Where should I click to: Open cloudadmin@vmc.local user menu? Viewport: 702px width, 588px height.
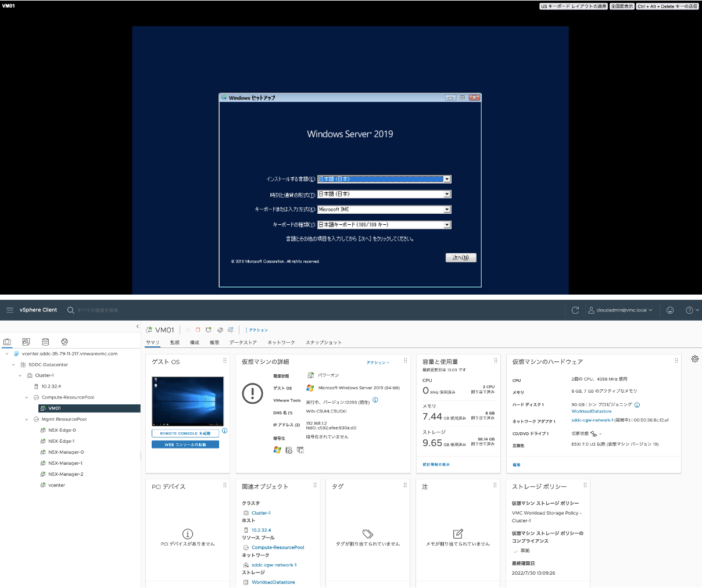point(620,310)
